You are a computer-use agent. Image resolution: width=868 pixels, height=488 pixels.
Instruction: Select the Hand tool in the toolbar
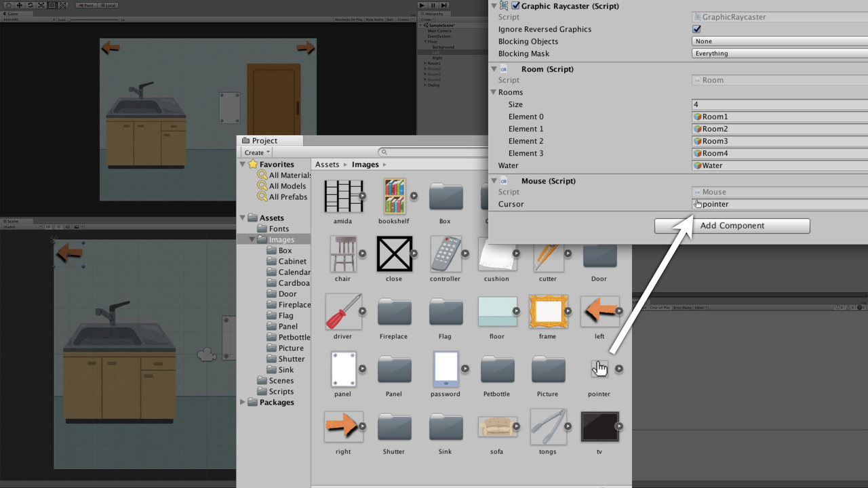click(x=8, y=5)
